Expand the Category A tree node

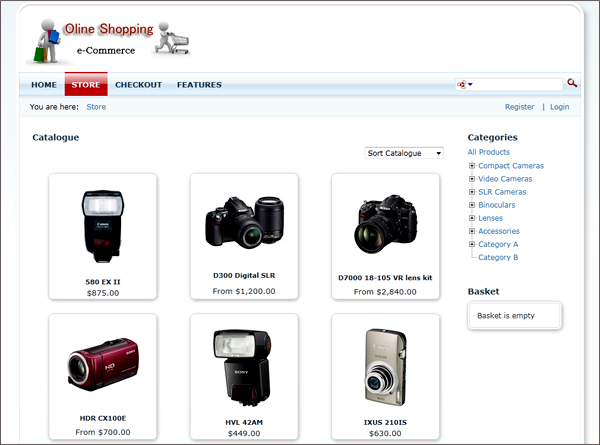[x=472, y=244]
